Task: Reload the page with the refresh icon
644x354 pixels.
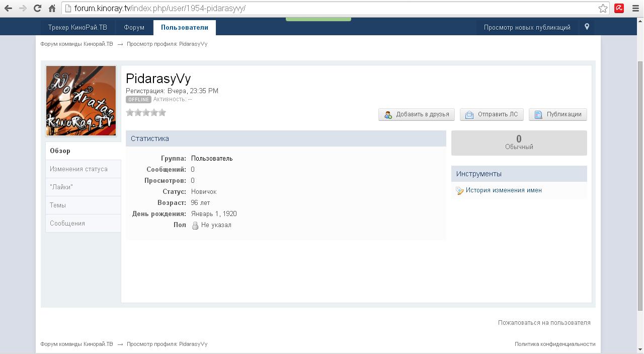Action: [x=37, y=8]
